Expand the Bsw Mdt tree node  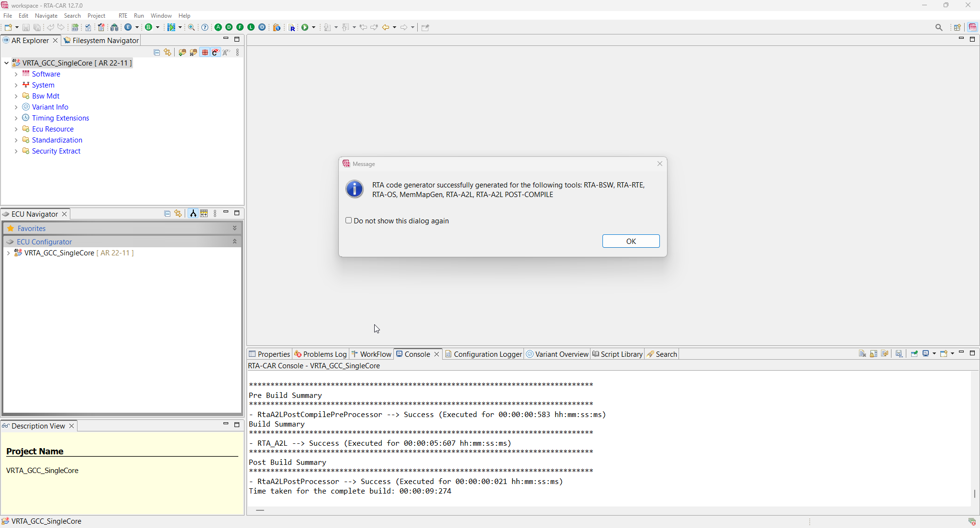pyautogui.click(x=16, y=96)
